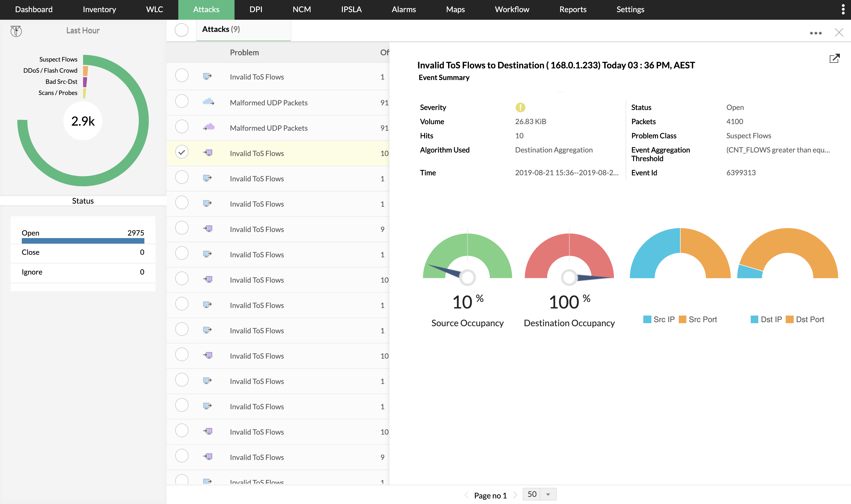Click the yellow severity warning icon
This screenshot has height=504, width=851.
520,107
